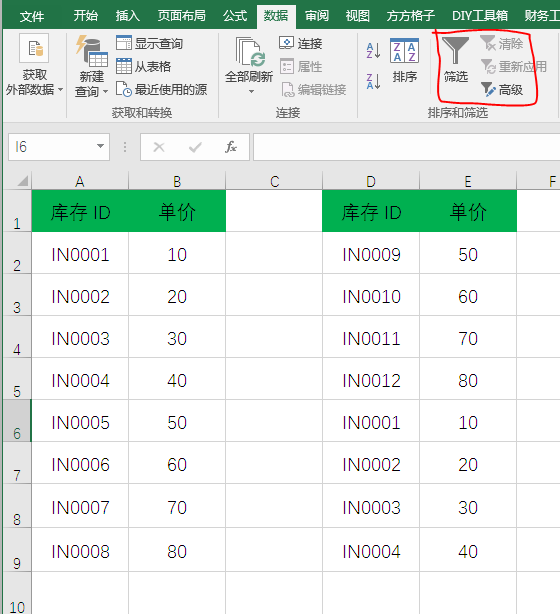Select cell IN0012 in column D
Image resolution: width=560 pixels, height=614 pixels.
(x=371, y=379)
